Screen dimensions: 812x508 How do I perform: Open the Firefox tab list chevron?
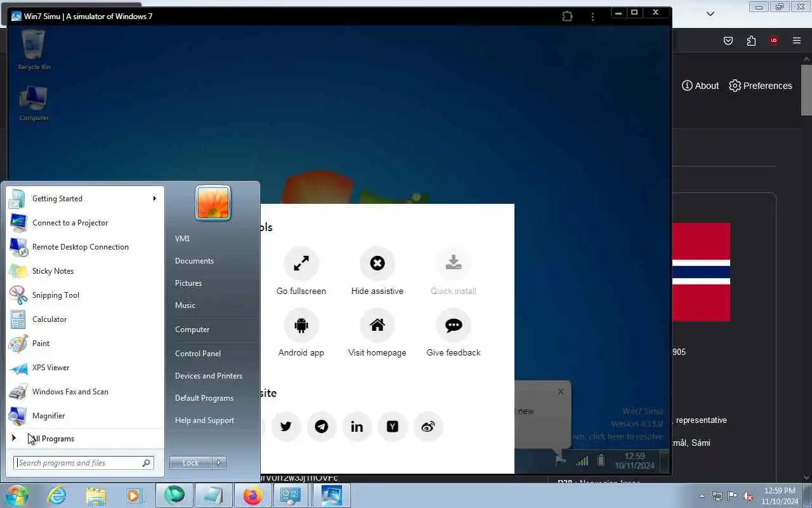click(710, 13)
